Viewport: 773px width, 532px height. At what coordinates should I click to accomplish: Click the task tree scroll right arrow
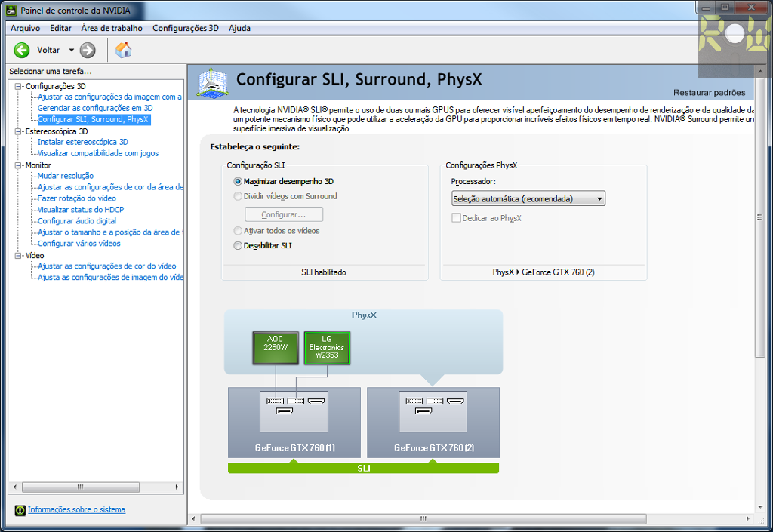tap(177, 487)
